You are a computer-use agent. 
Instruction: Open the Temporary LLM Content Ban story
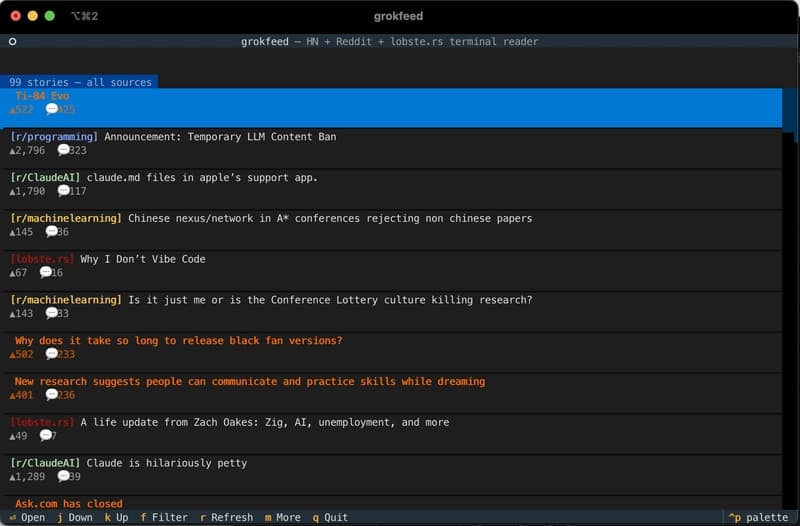tap(391, 148)
